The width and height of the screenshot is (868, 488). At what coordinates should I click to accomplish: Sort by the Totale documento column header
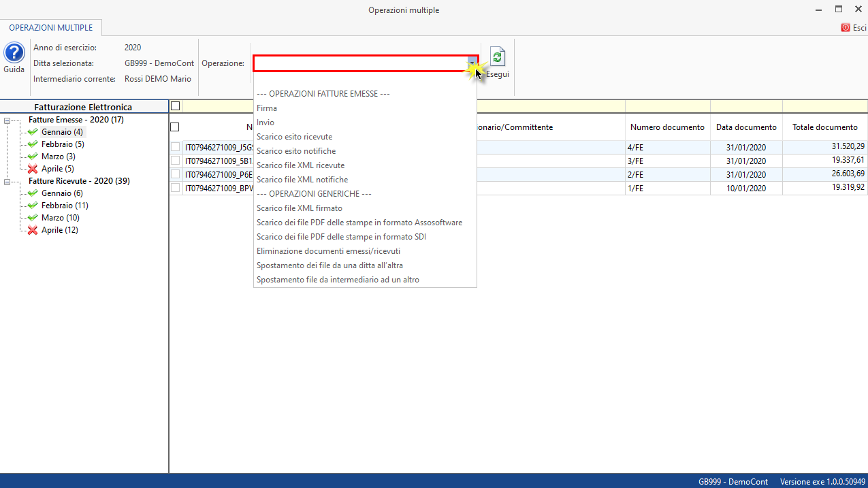pyautogui.click(x=825, y=127)
